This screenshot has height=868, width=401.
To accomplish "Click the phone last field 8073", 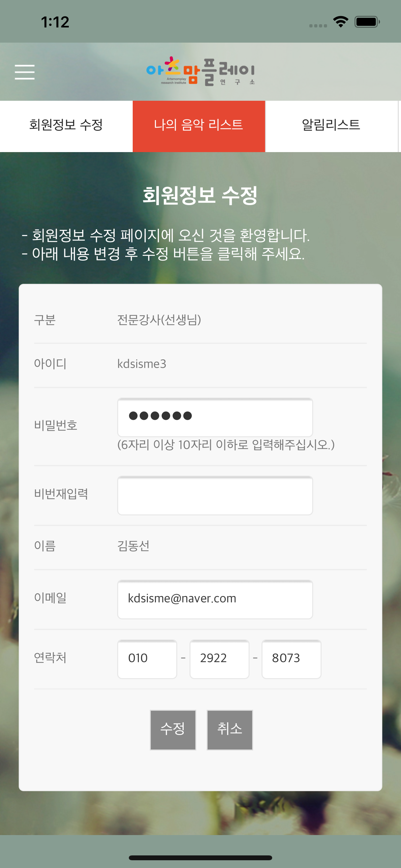I will click(x=292, y=659).
